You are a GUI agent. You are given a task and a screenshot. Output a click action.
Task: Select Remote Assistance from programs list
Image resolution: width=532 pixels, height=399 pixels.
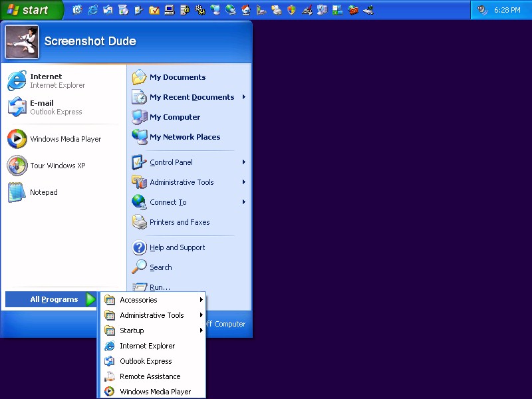150,376
